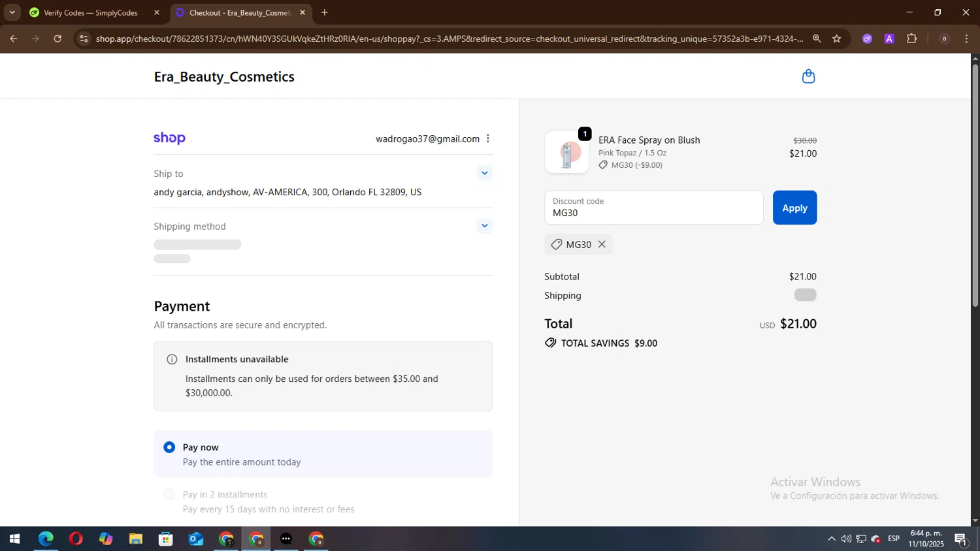Expand the Ship to address section
Screen dimensions: 980x551
[484, 173]
